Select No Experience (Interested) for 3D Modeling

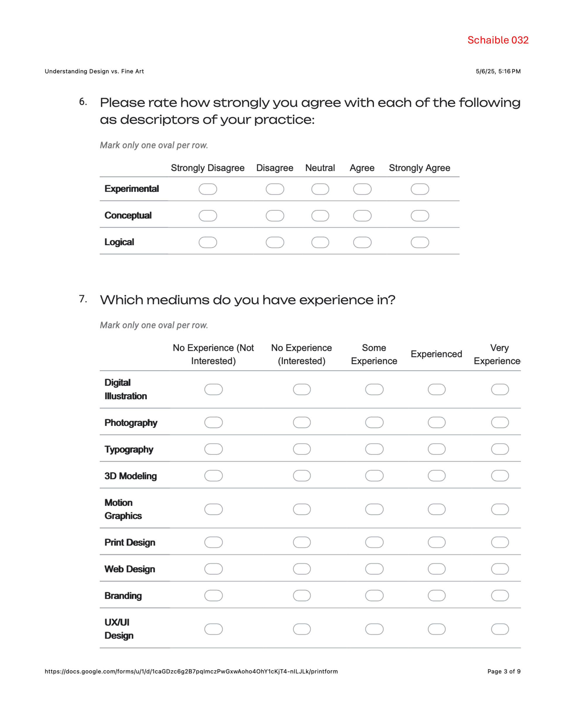click(x=302, y=476)
